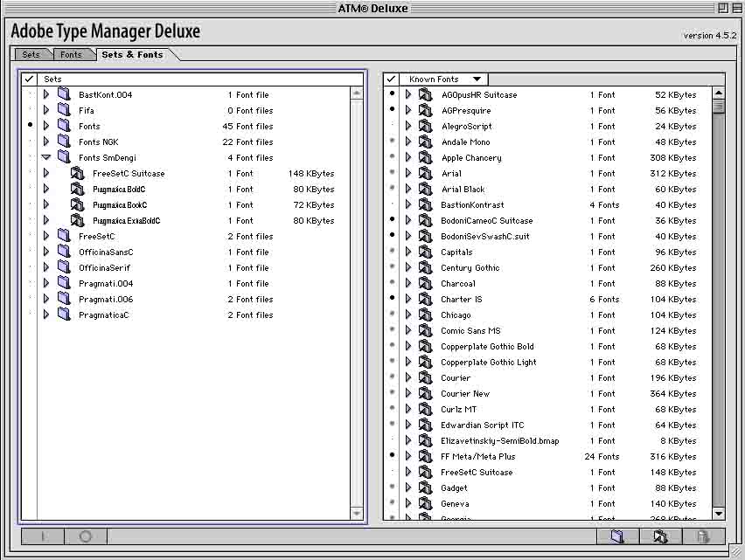Click the AGOpusHR Suitcase font icon
745x560 pixels.
[x=425, y=94]
